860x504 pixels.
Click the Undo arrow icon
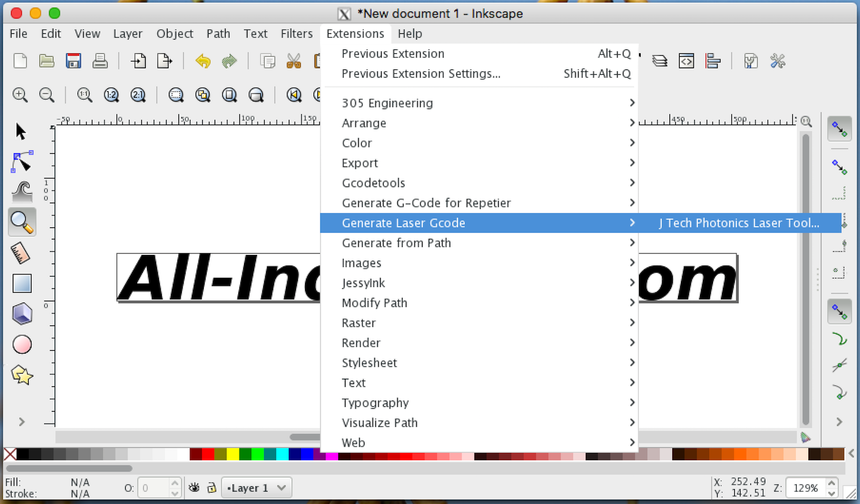pos(203,61)
